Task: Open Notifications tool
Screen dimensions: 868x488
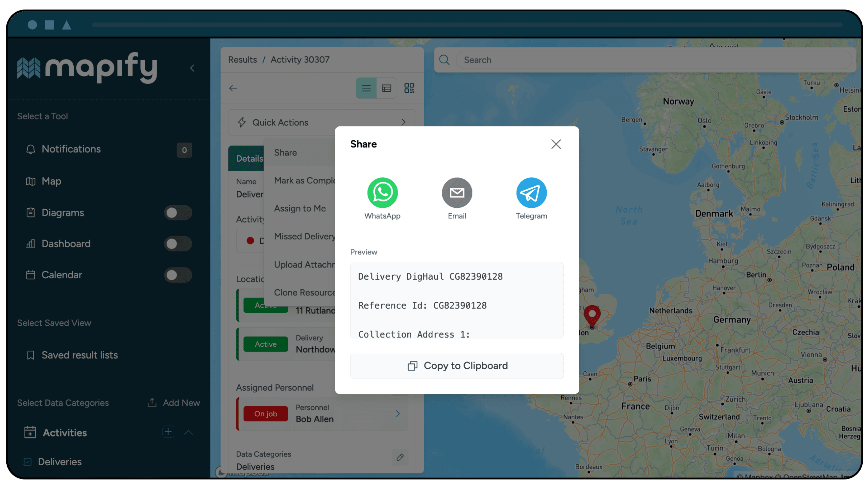Action: 71,149
